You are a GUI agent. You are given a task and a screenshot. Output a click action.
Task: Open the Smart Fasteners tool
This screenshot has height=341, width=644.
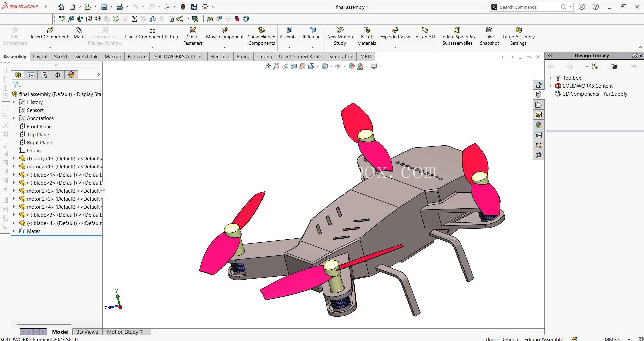pos(193,36)
